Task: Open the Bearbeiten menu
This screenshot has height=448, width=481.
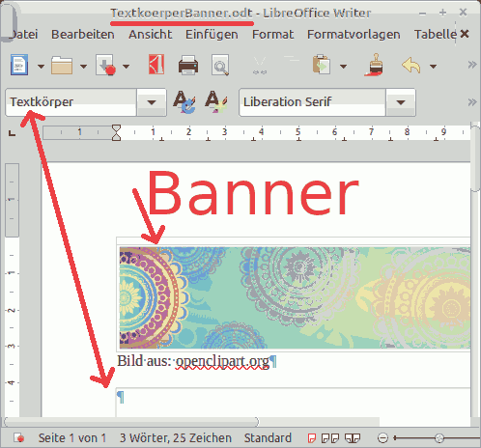Action: [83, 34]
